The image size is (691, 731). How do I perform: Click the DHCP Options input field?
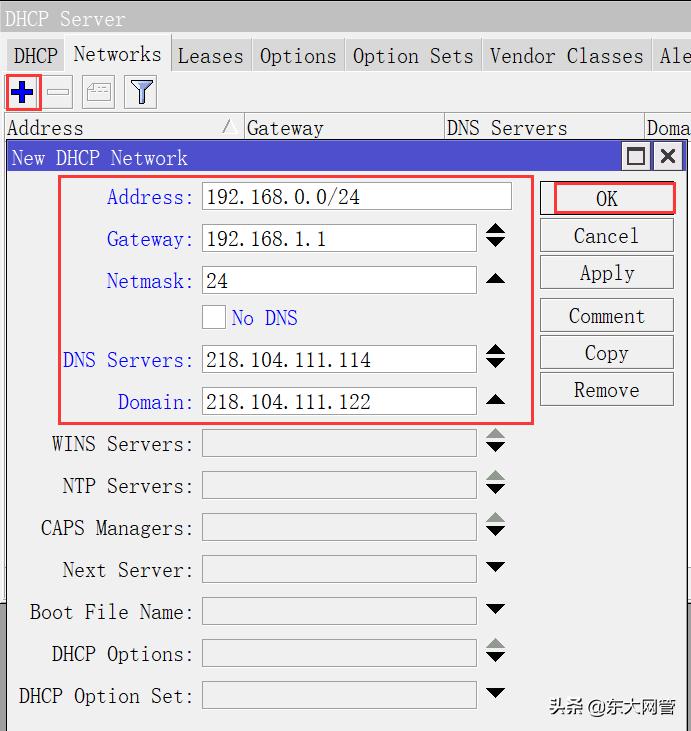(x=339, y=653)
